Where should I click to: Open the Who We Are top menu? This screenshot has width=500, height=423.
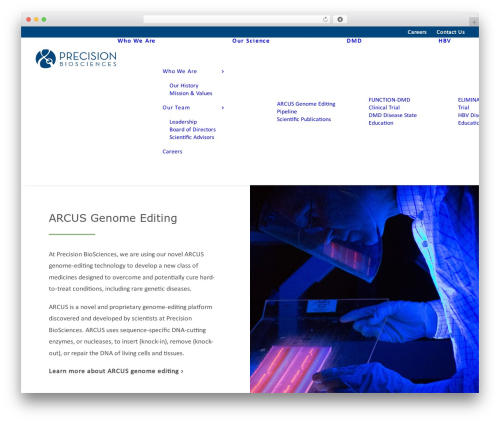136,41
